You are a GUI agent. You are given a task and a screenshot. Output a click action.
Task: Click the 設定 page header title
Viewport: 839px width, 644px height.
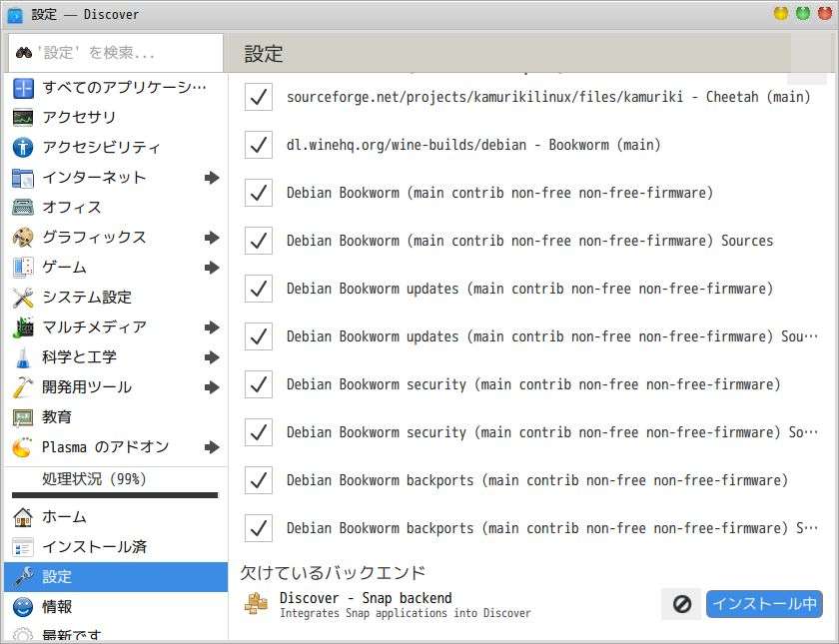[x=264, y=54]
